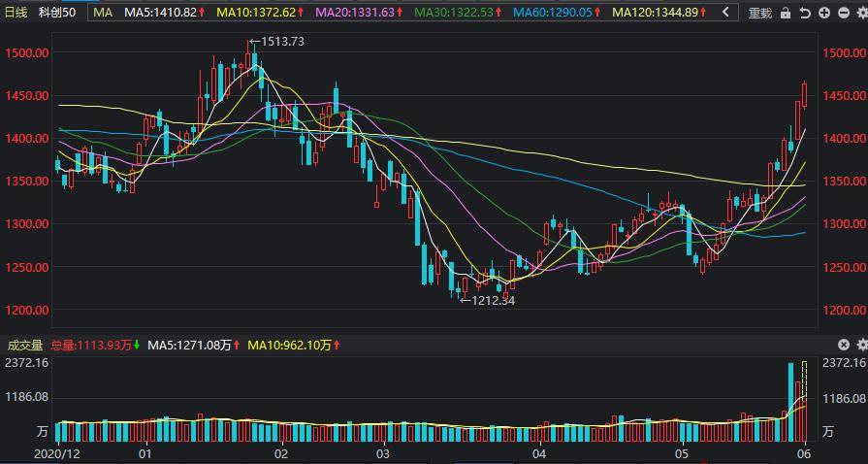
Task: Click 重载 reload button
Action: [x=760, y=13]
